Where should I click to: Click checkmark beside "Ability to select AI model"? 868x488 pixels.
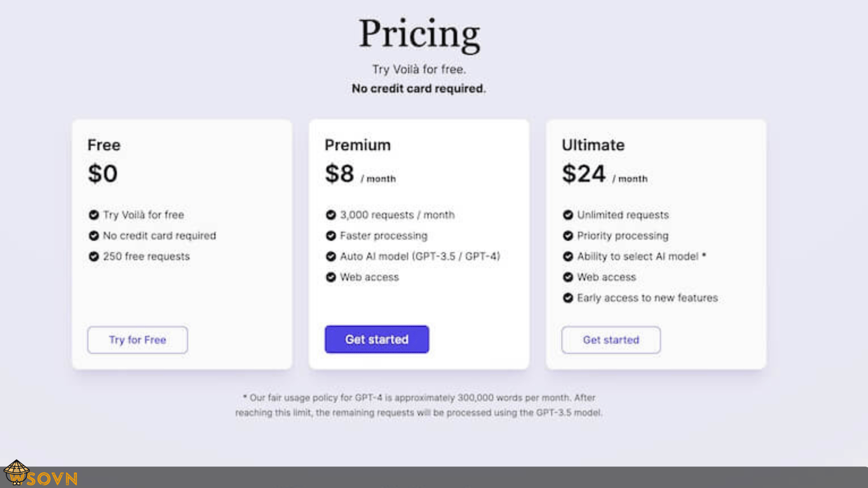pyautogui.click(x=568, y=257)
